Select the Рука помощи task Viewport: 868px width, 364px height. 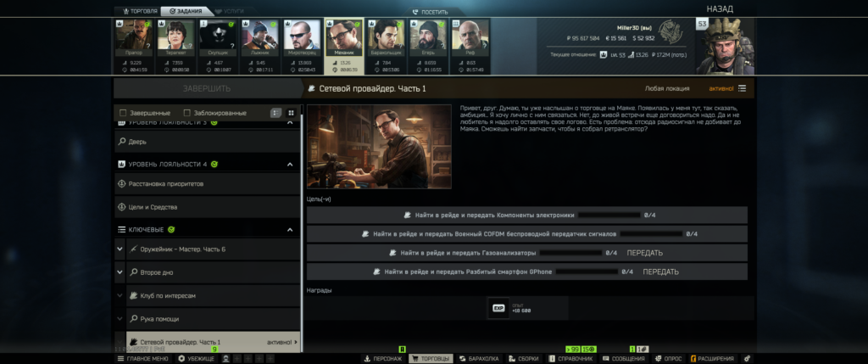click(213, 319)
